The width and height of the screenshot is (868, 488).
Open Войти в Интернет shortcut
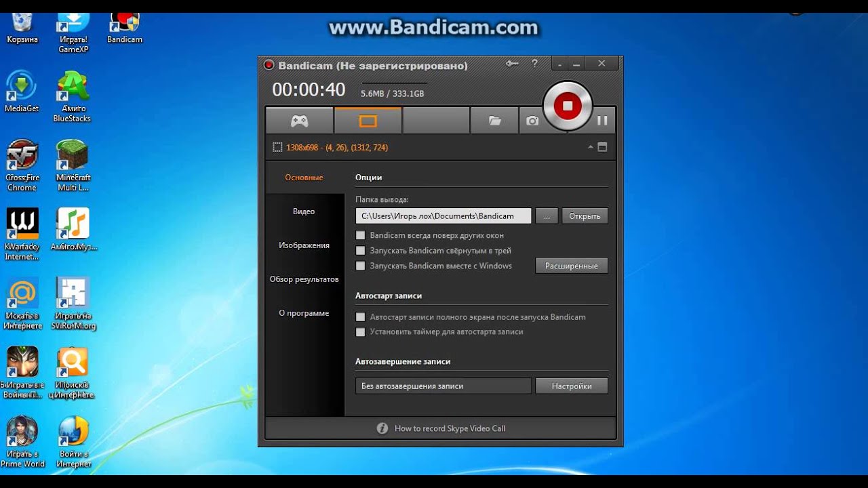point(73,442)
